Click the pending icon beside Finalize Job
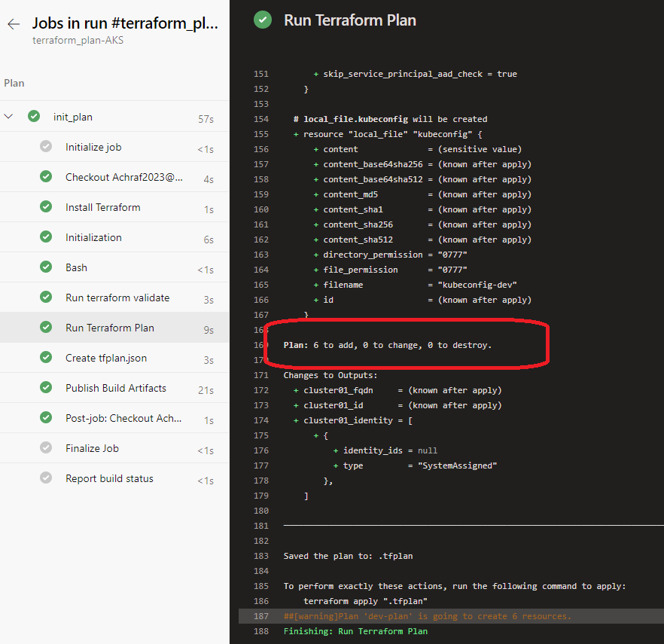Image resolution: width=664 pixels, height=644 pixels. pyautogui.click(x=46, y=448)
